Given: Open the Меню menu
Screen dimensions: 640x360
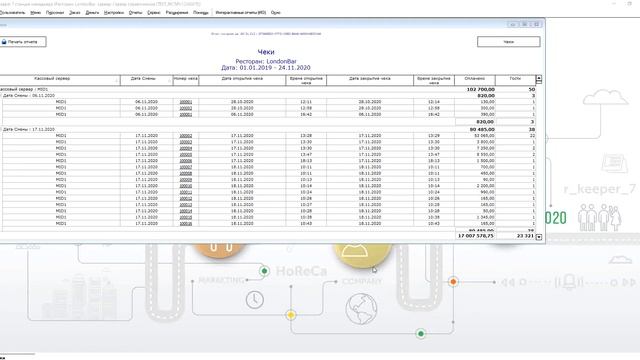Looking at the screenshot, I should click(36, 13).
